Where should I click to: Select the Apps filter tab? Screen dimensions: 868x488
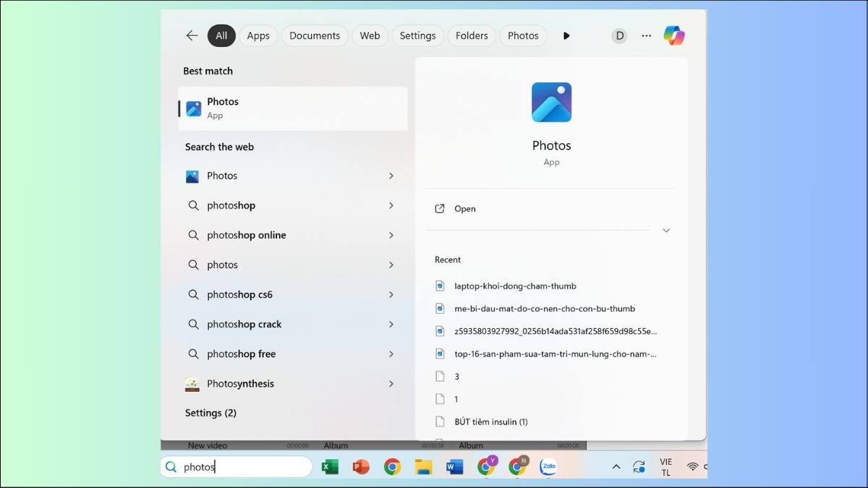coord(258,35)
